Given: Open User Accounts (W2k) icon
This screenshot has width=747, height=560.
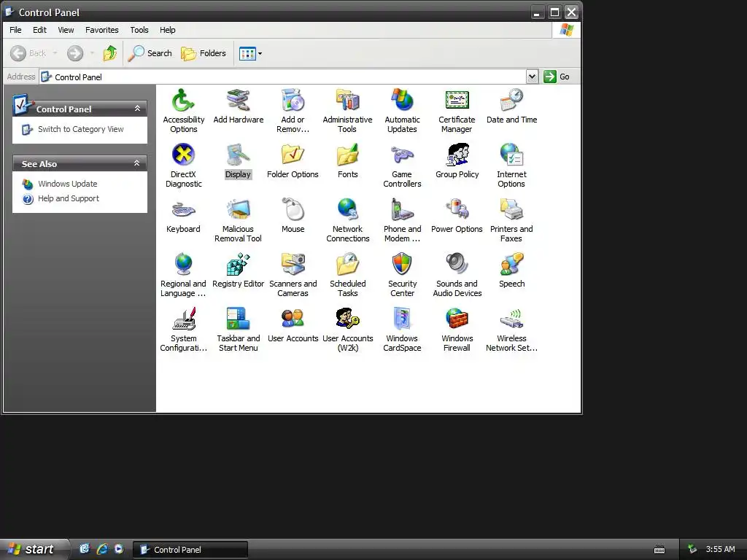Looking at the screenshot, I should 348,319.
